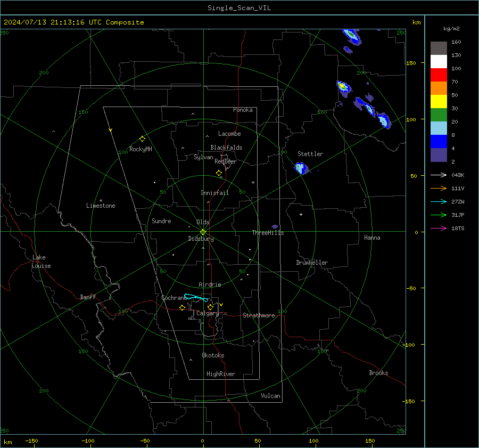
Task: Click the 18TS legend label
Action: tap(458, 229)
